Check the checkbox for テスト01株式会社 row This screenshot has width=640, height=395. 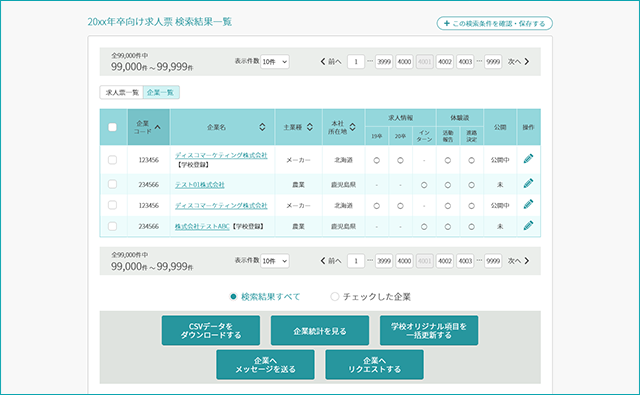tap(112, 184)
